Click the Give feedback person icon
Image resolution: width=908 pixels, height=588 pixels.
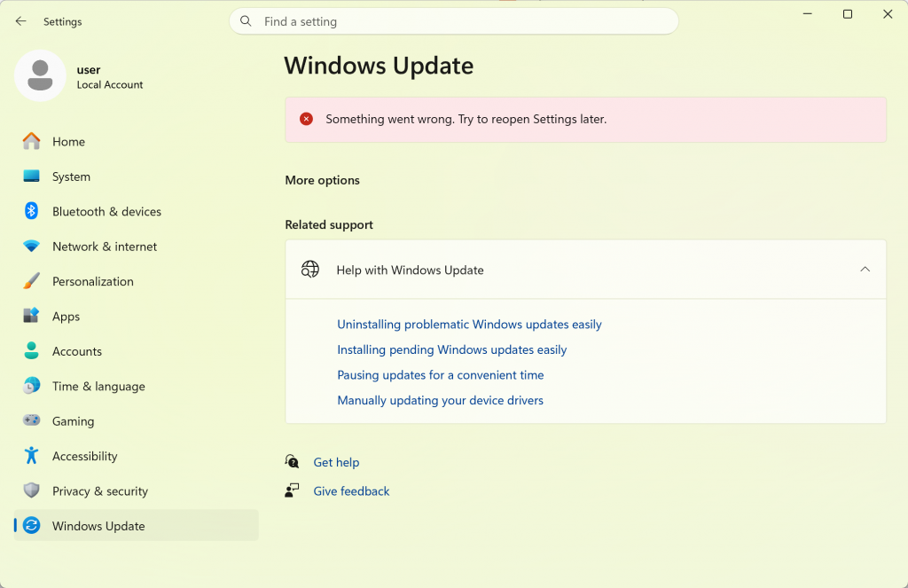[x=292, y=490]
